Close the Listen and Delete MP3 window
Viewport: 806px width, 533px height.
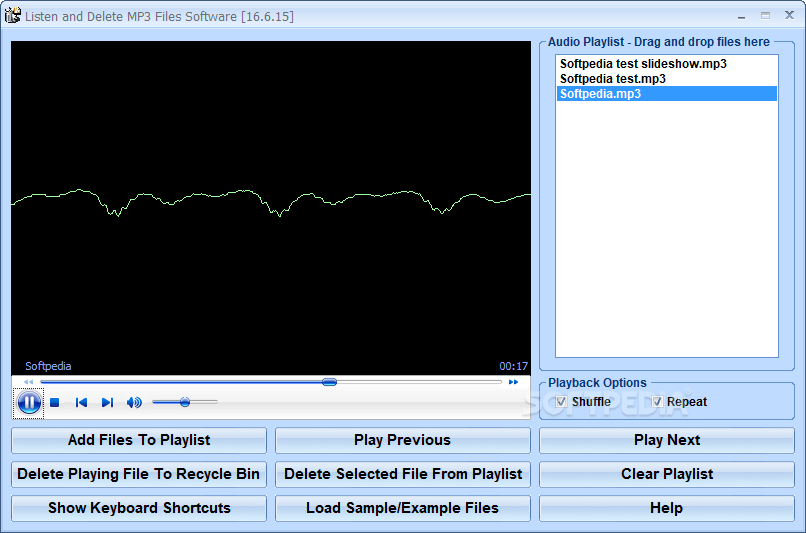tap(790, 15)
